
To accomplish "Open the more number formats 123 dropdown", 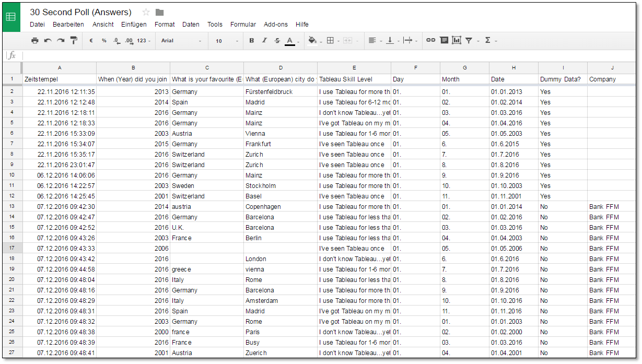I will (x=144, y=41).
